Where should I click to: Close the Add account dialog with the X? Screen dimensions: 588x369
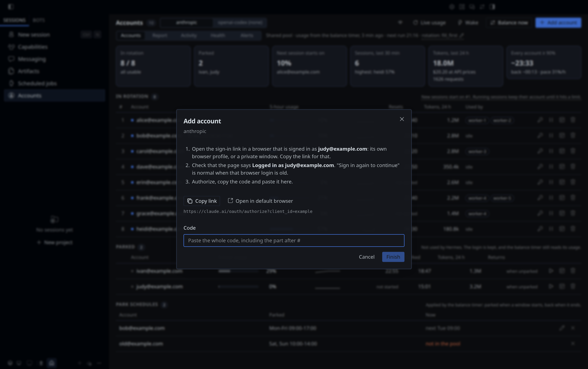(x=402, y=119)
